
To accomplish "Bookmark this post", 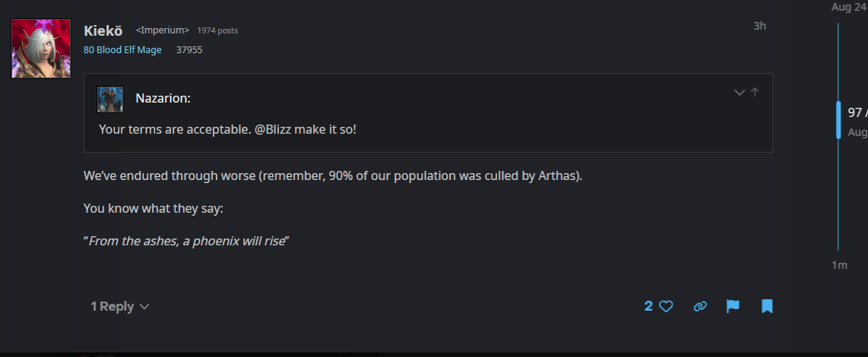I will pyautogui.click(x=767, y=306).
